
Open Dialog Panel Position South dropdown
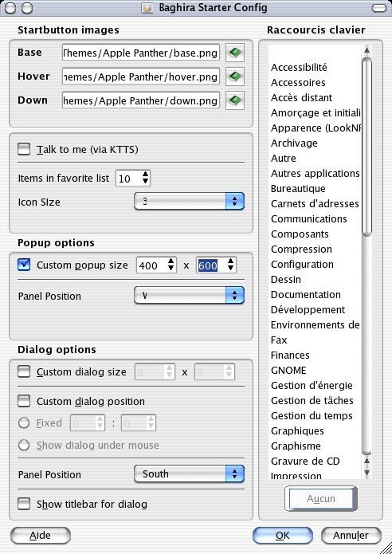click(x=189, y=473)
